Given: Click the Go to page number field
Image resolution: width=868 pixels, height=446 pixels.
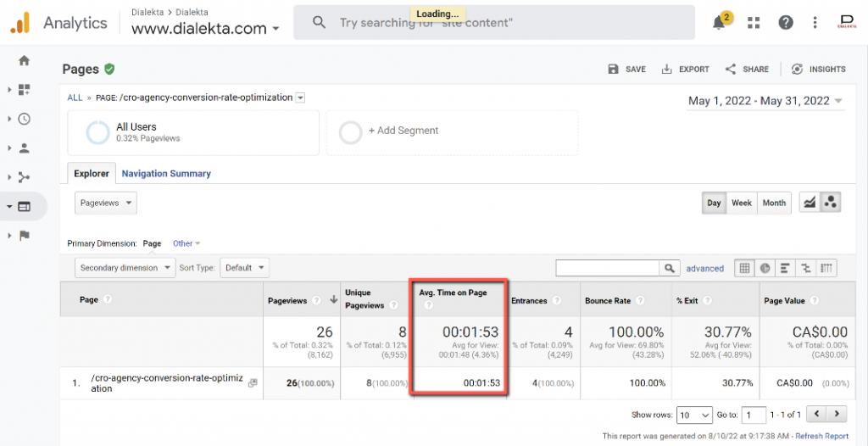Looking at the screenshot, I should [754, 415].
